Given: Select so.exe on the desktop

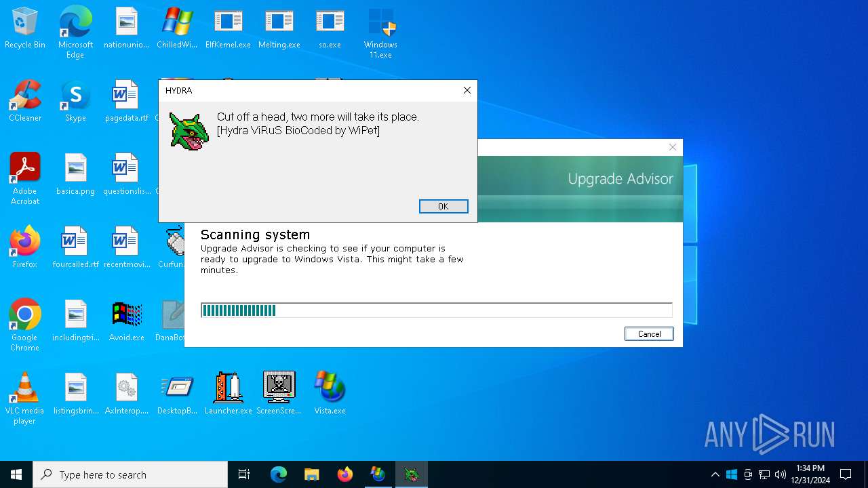Looking at the screenshot, I should (330, 28).
